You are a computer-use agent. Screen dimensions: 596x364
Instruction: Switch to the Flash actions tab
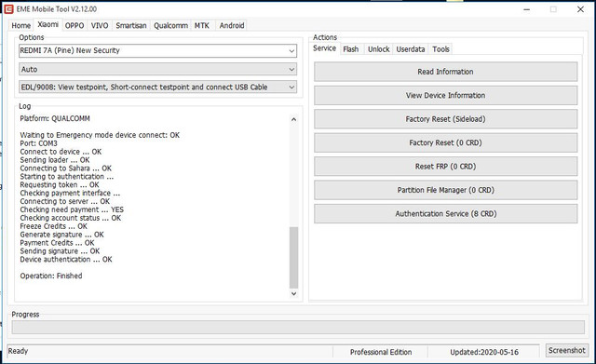point(350,49)
